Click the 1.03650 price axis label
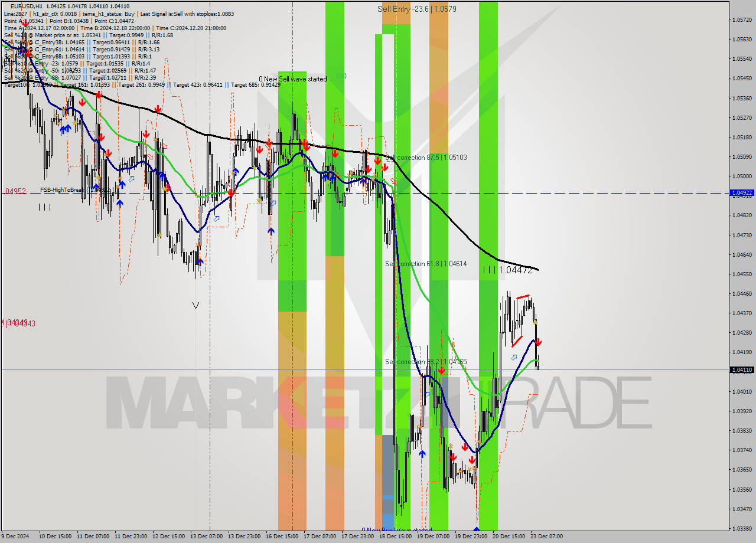The image size is (756, 543). point(742,470)
